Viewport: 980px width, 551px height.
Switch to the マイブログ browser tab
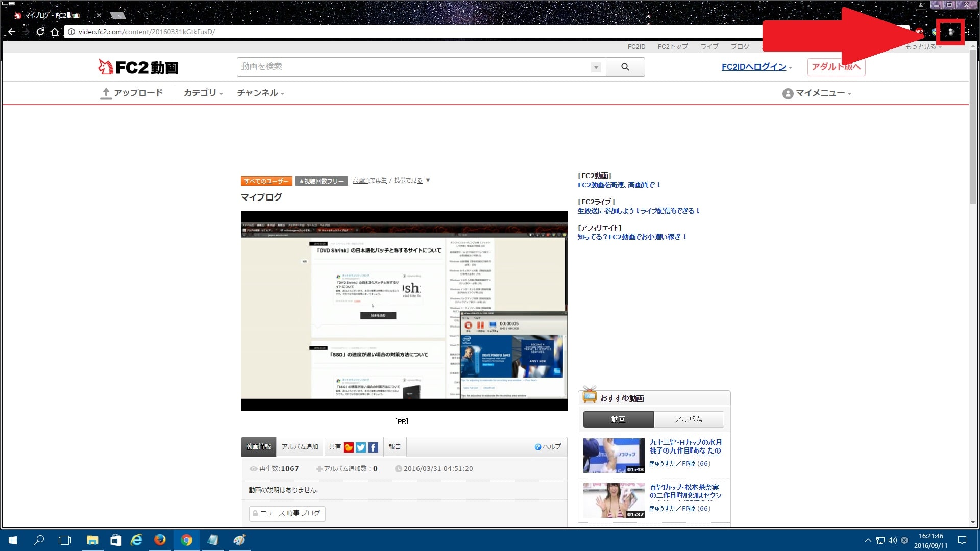pyautogui.click(x=53, y=15)
